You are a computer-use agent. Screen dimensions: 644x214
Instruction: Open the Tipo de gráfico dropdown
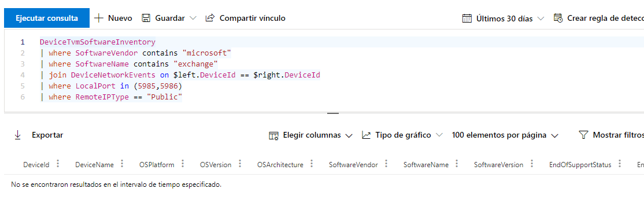pos(402,135)
